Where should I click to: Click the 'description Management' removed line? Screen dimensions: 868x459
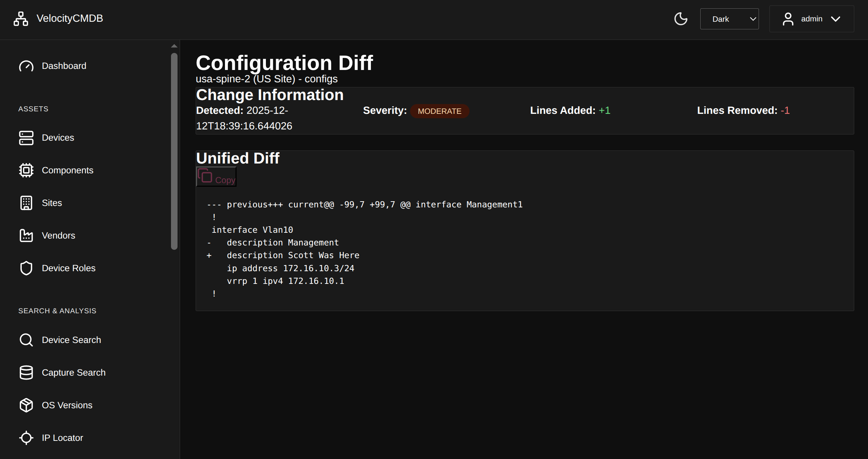click(x=273, y=243)
